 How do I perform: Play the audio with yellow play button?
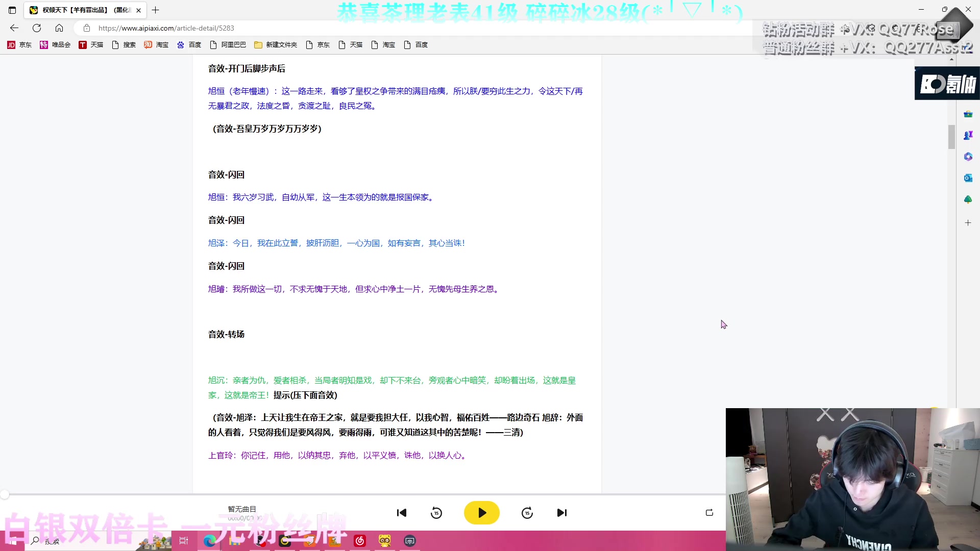tap(481, 513)
